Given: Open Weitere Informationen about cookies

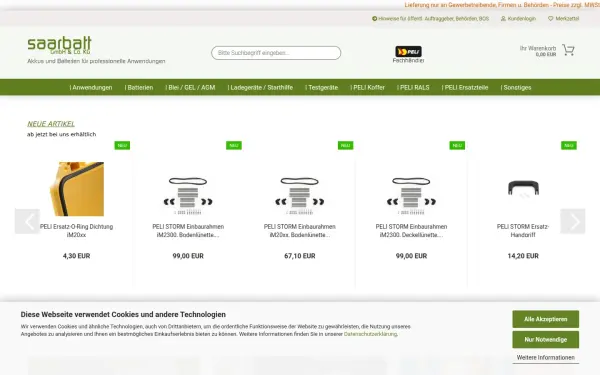Looking at the screenshot, I should 546,358.
